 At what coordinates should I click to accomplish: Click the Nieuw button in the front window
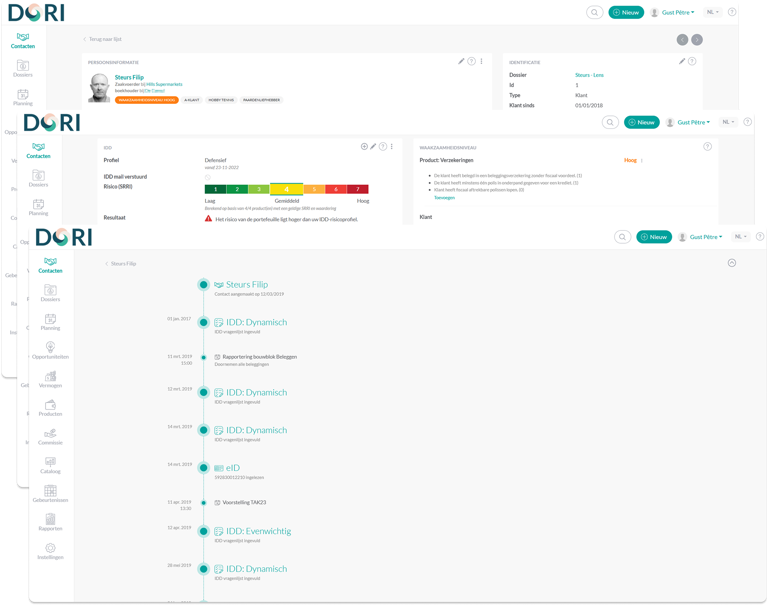(654, 237)
